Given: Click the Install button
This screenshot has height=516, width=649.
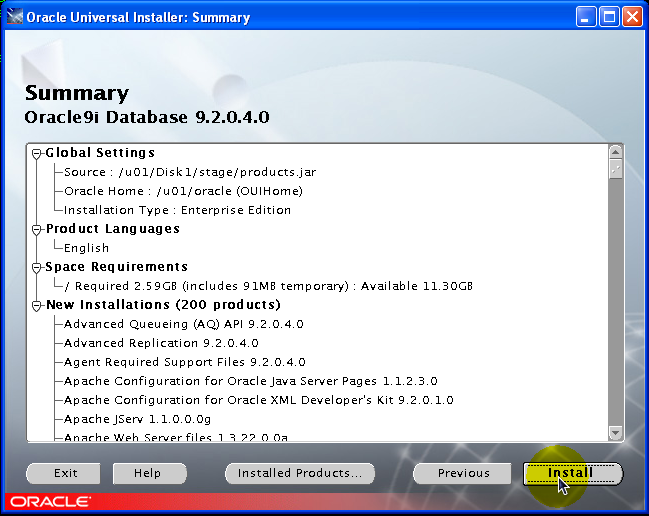Looking at the screenshot, I should tap(573, 473).
